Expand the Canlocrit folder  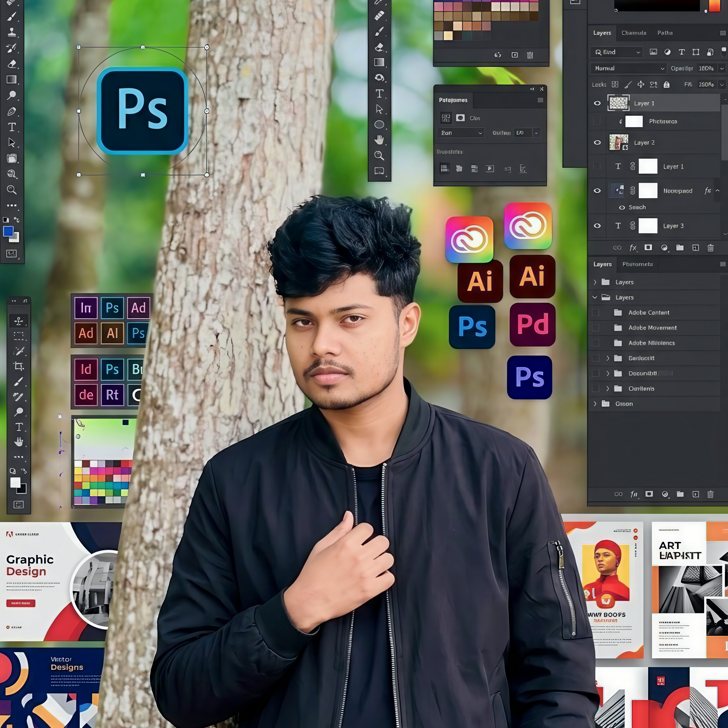[x=608, y=358]
